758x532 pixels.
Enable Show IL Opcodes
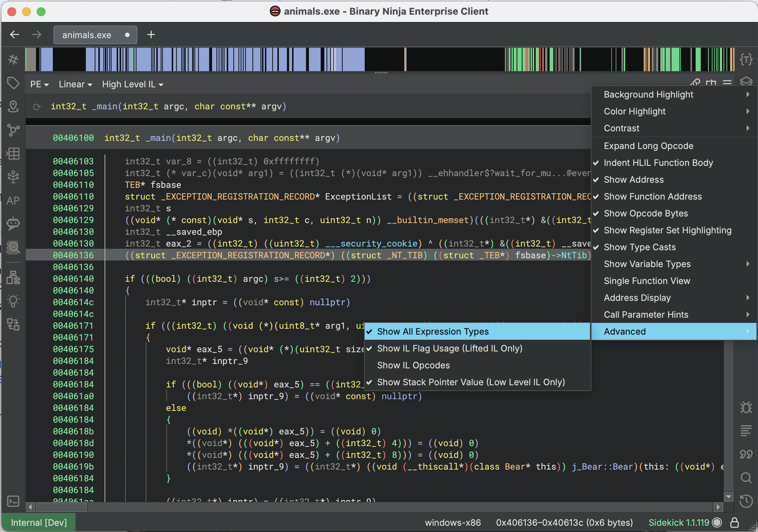click(x=477, y=365)
